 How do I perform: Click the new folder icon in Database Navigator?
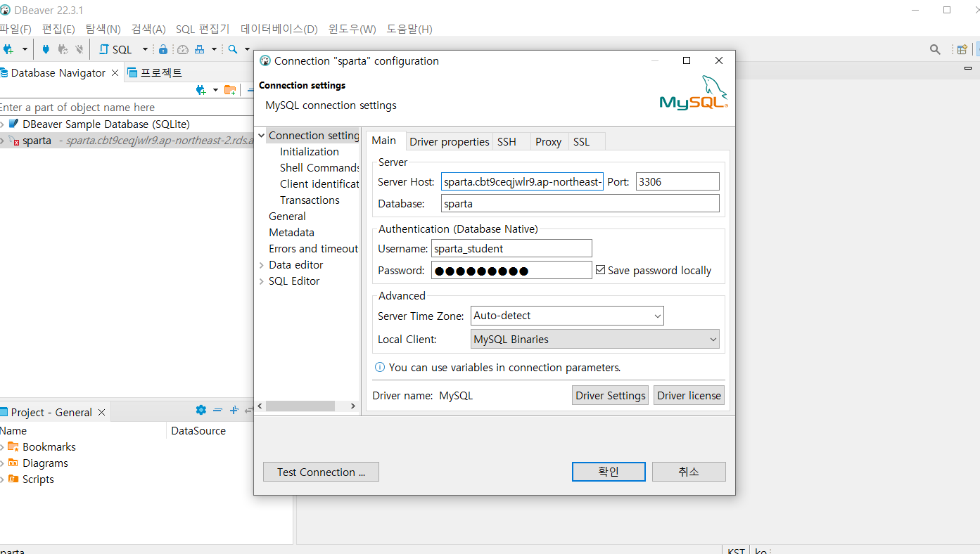pyautogui.click(x=230, y=89)
